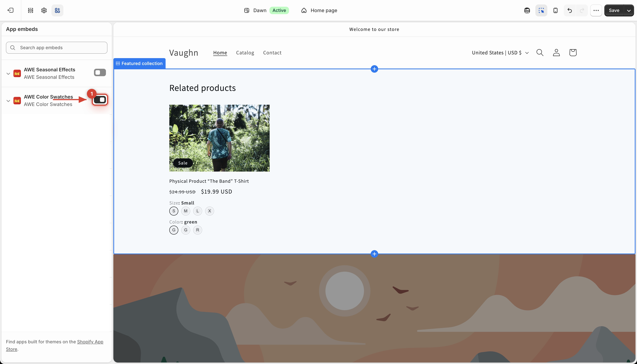Click The Band T-Shirt product image

(219, 138)
